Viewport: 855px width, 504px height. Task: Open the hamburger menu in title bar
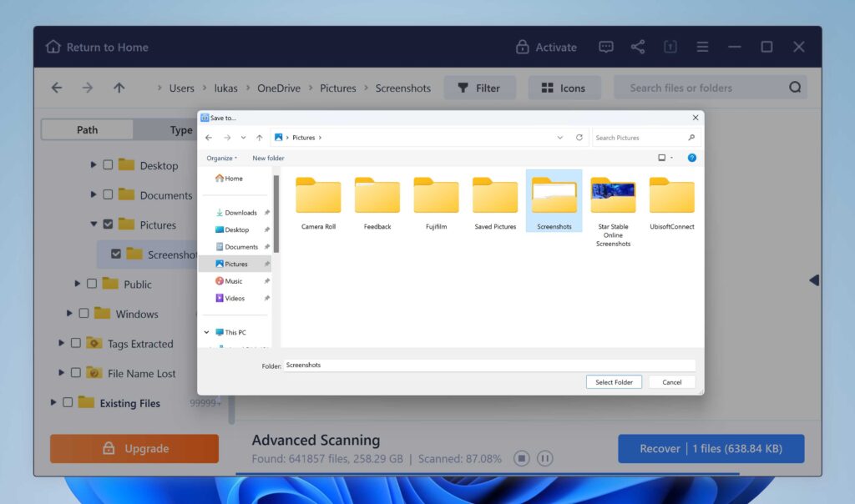tap(701, 48)
